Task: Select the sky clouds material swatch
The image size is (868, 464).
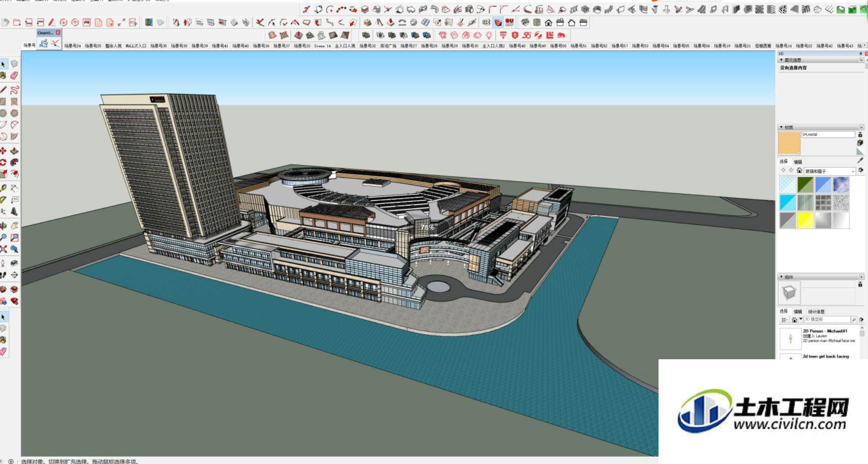Action: pyautogui.click(x=841, y=184)
